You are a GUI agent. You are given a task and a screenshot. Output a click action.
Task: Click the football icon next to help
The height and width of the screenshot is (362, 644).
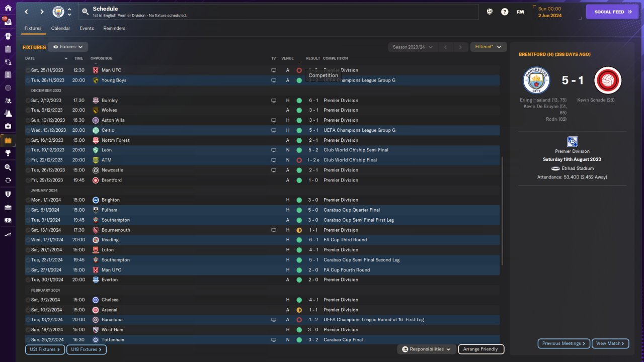tap(490, 12)
